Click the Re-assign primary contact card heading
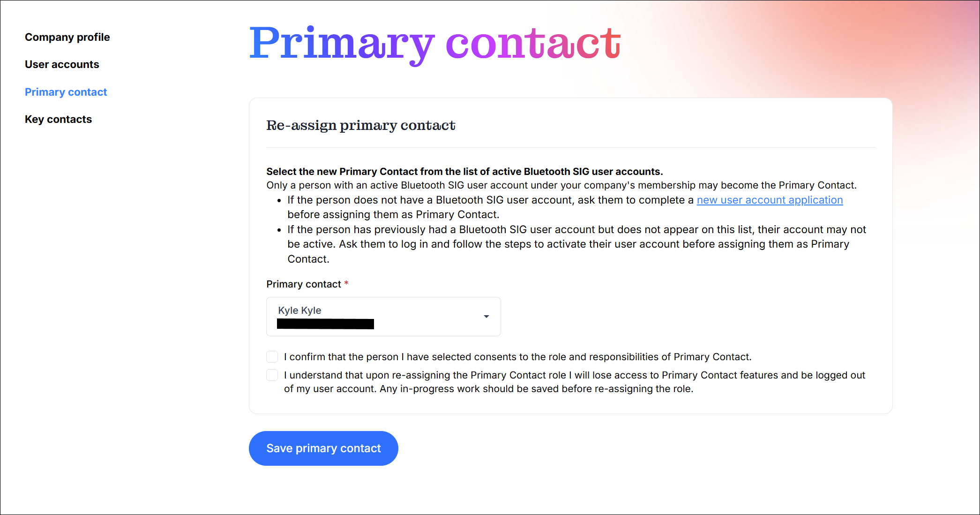 point(361,125)
